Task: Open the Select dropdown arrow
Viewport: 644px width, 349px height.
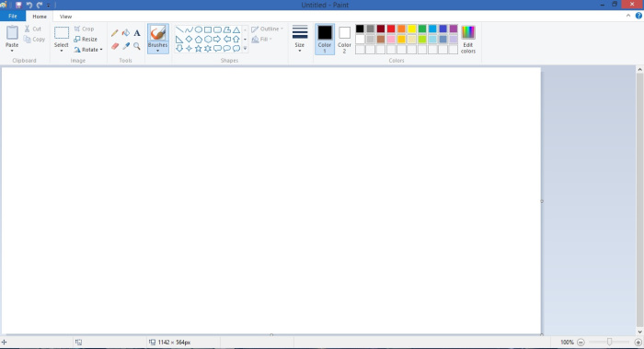Action: pos(62,51)
